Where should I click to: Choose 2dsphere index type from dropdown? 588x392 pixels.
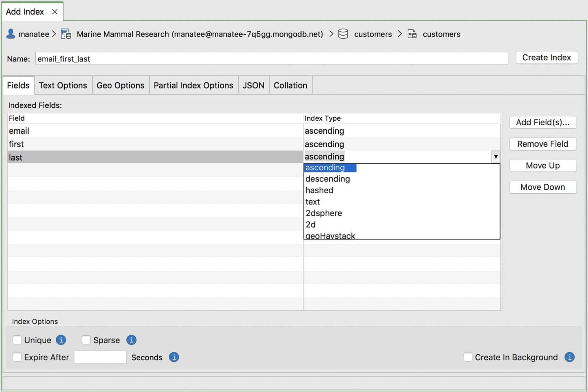(x=323, y=213)
